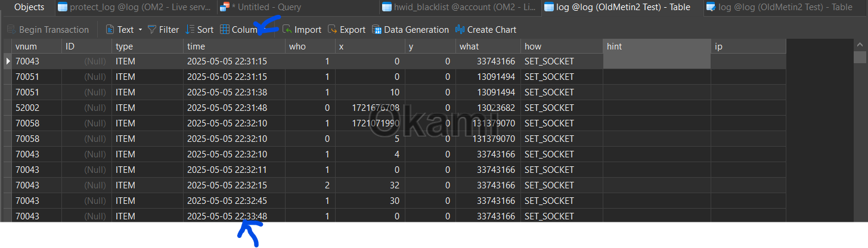Switch to the Objects tab
Image resolution: width=868 pixels, height=248 pixels.
[29, 7]
